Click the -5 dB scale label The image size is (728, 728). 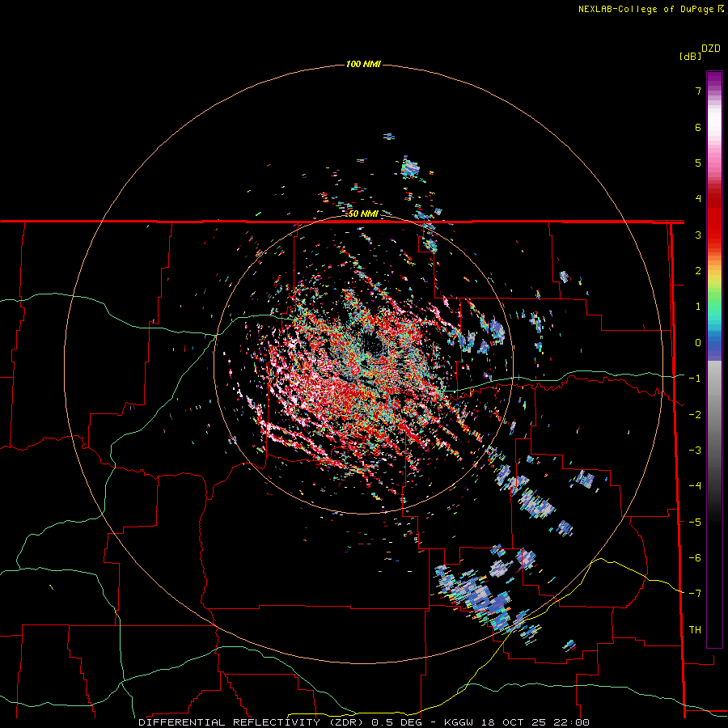click(695, 523)
